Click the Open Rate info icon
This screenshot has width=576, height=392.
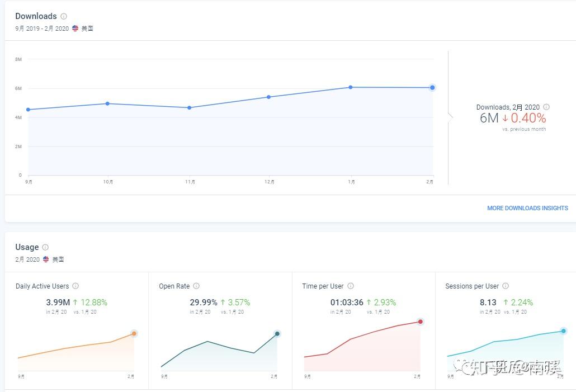point(196,286)
